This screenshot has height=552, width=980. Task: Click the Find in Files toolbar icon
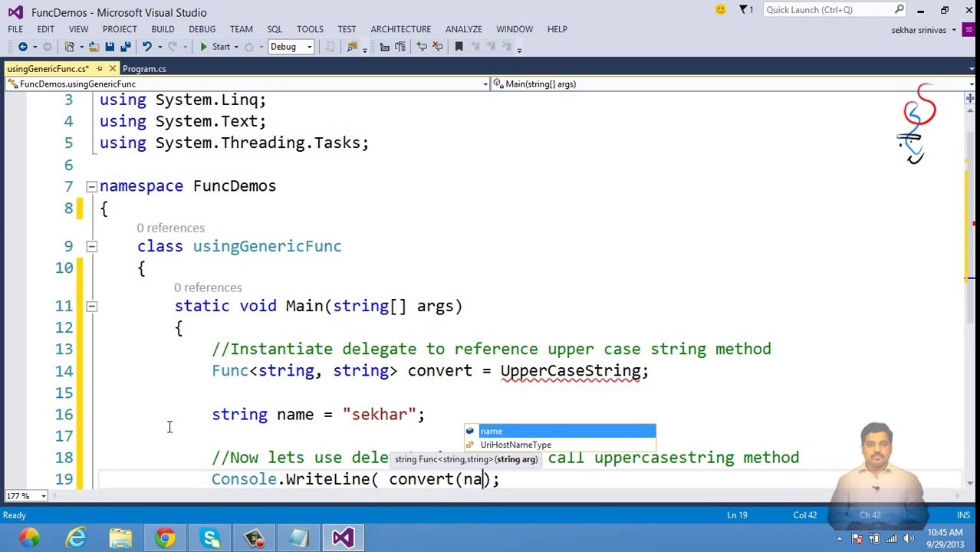coord(352,47)
